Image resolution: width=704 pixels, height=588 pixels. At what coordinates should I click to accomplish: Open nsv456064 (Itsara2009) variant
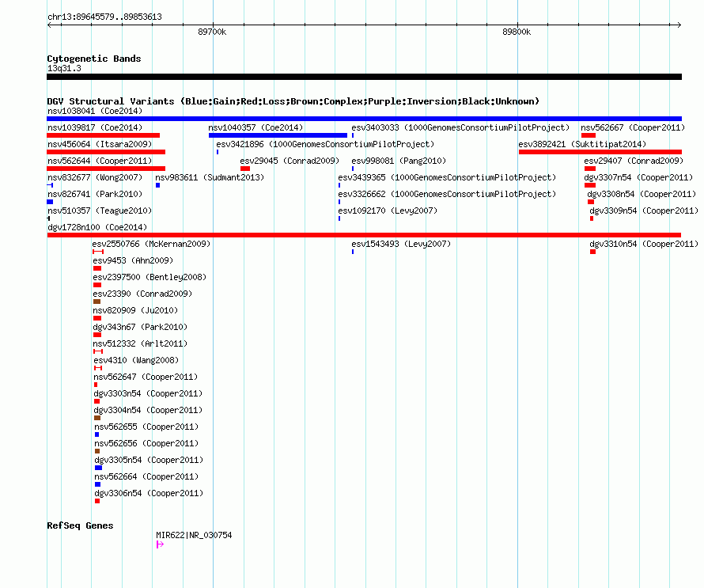pyautogui.click(x=100, y=144)
